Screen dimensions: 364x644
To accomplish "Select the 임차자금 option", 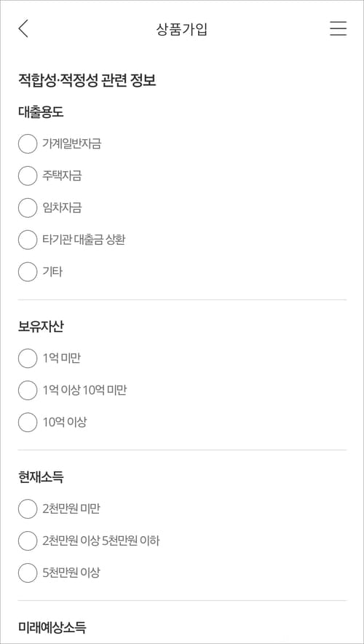I will (x=28, y=208).
